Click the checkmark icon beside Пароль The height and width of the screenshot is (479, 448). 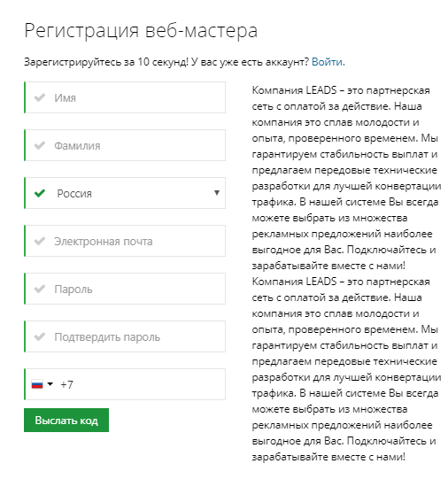tap(40, 289)
